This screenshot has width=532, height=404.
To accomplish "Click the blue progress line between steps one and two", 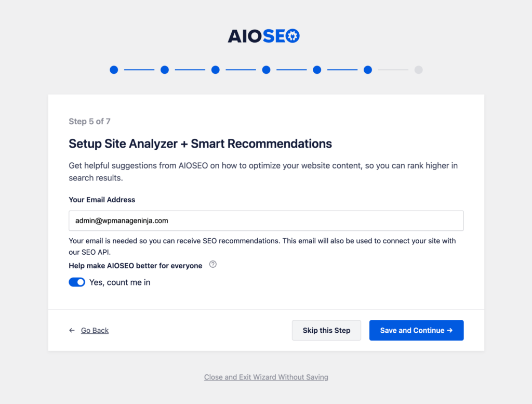I will pos(139,70).
